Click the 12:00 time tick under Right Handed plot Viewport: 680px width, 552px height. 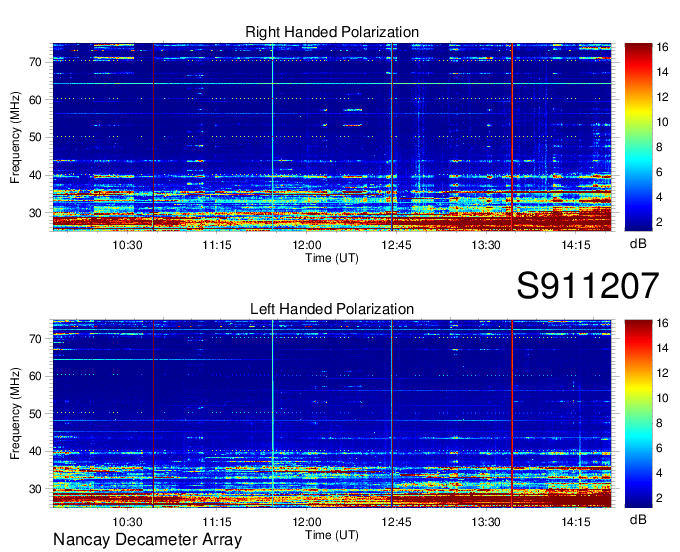click(307, 245)
